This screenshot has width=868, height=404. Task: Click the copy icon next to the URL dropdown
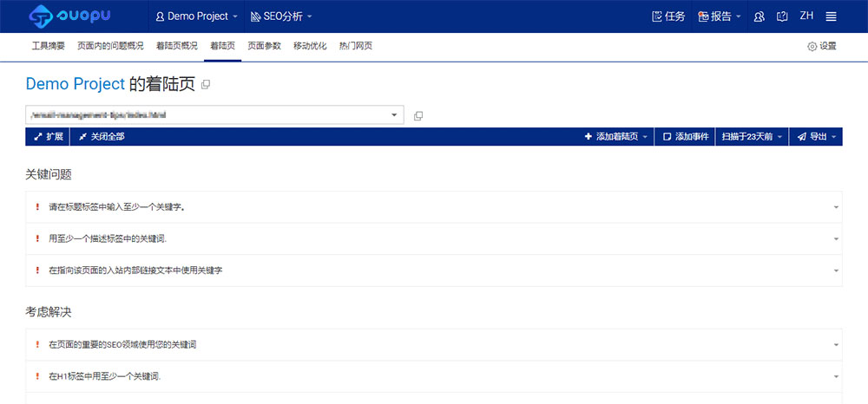point(418,115)
